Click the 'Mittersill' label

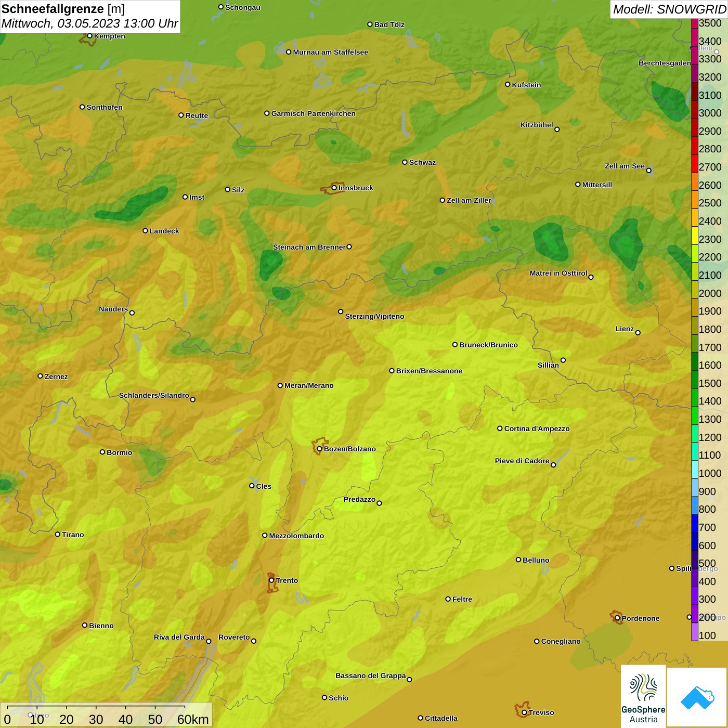coord(597,185)
